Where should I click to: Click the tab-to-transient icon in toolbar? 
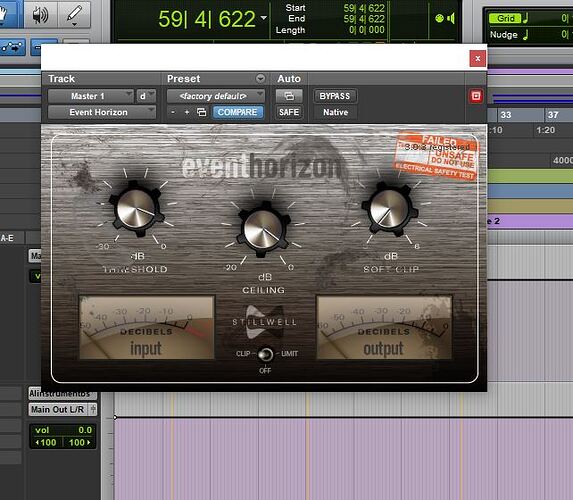tap(12, 48)
